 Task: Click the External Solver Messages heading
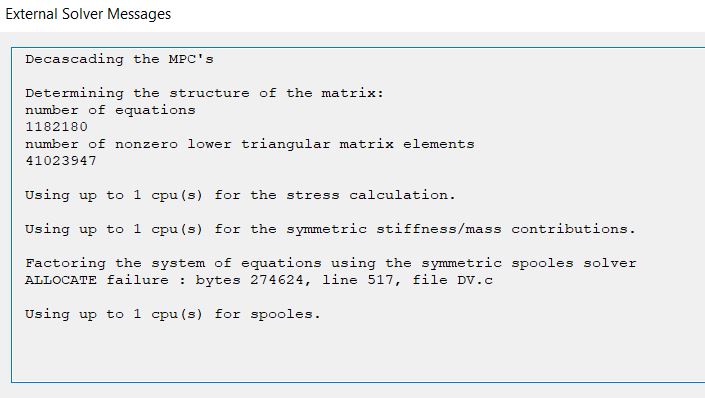click(x=88, y=14)
